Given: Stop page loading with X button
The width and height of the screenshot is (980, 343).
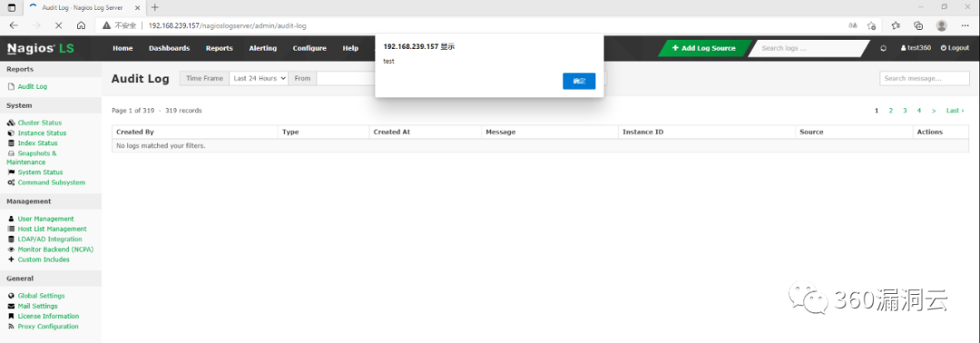Looking at the screenshot, I should point(58,25).
